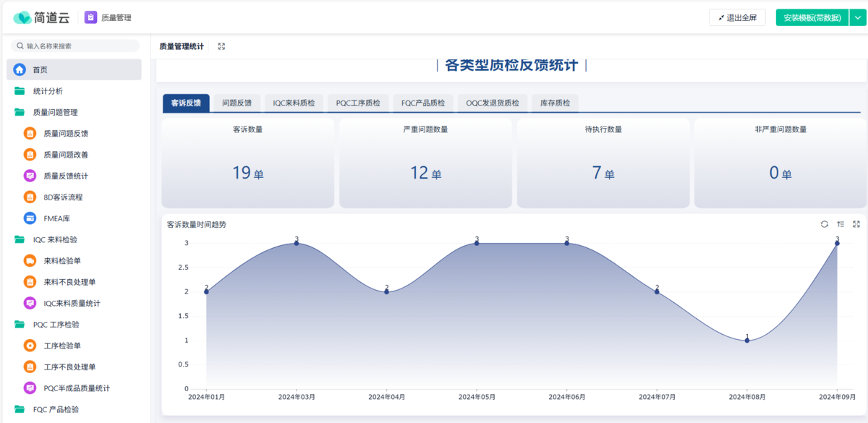Click the 简道云 logo
This screenshot has height=423, width=868.
(x=42, y=17)
